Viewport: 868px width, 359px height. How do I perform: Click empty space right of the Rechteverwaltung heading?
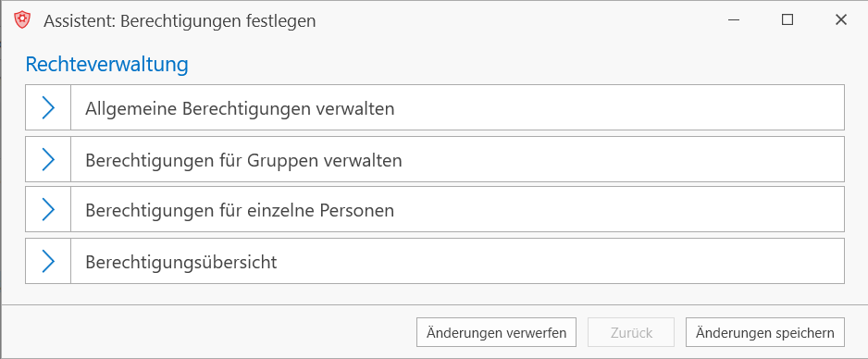[x=515, y=65]
